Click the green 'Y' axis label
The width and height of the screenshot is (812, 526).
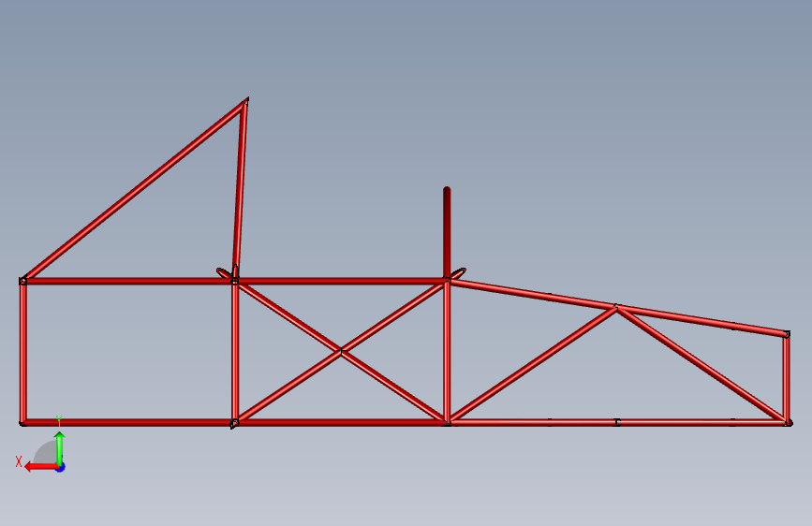(x=59, y=421)
